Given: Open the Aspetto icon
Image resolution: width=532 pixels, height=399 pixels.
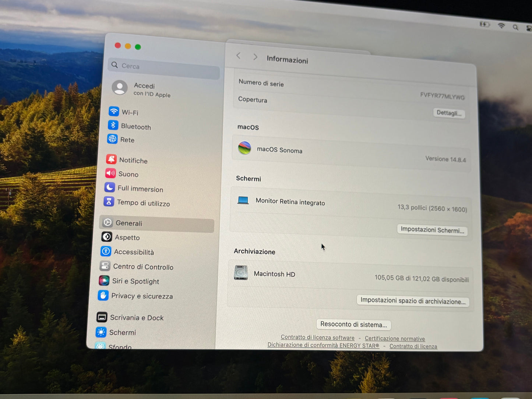Looking at the screenshot, I should 107,237.
